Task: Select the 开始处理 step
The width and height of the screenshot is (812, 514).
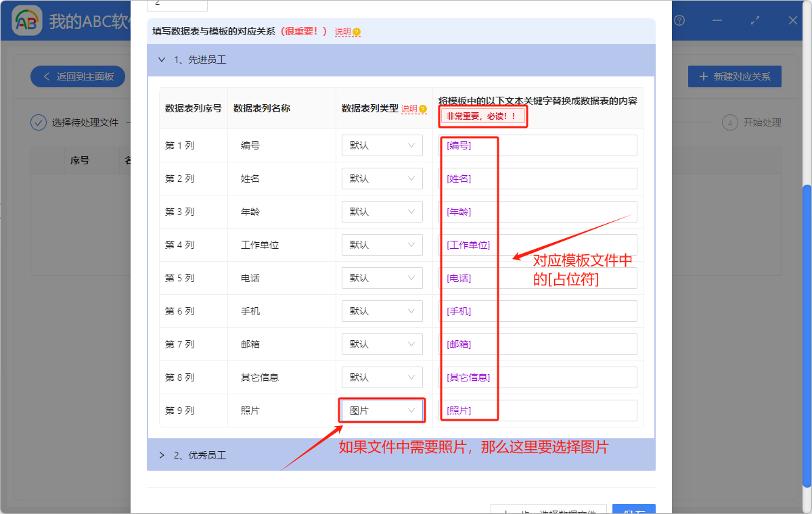Action: [752, 122]
